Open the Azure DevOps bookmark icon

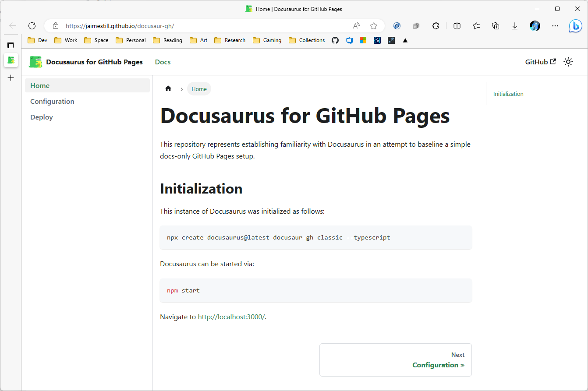[x=349, y=40]
